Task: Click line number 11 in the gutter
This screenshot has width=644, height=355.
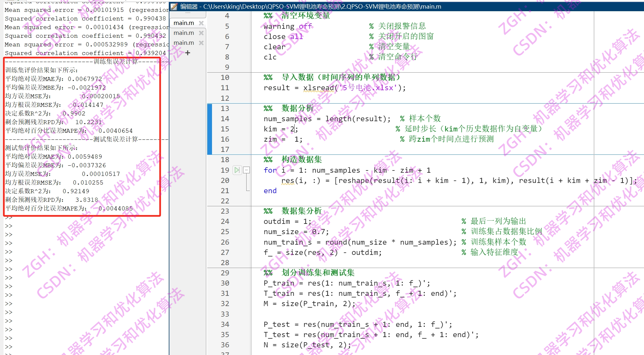Action: point(225,88)
